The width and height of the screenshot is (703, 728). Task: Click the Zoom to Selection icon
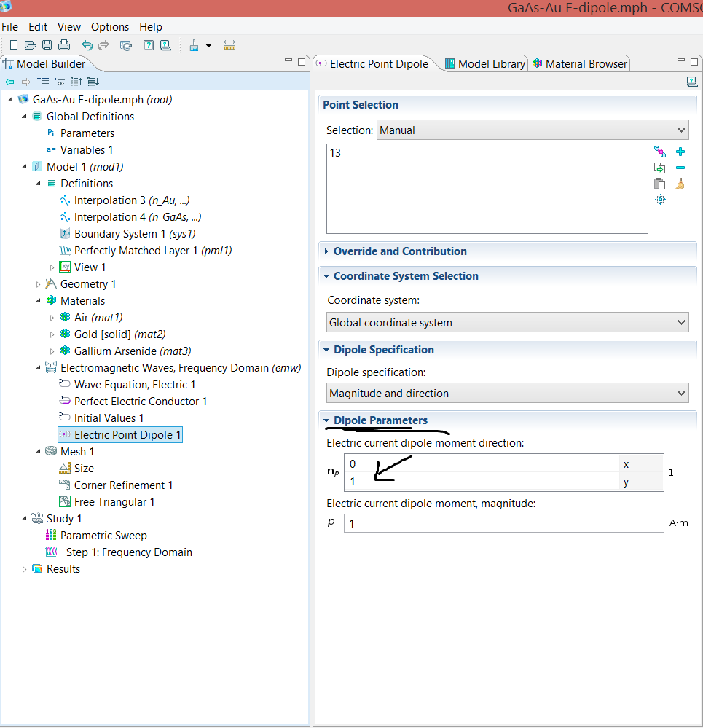coord(660,200)
